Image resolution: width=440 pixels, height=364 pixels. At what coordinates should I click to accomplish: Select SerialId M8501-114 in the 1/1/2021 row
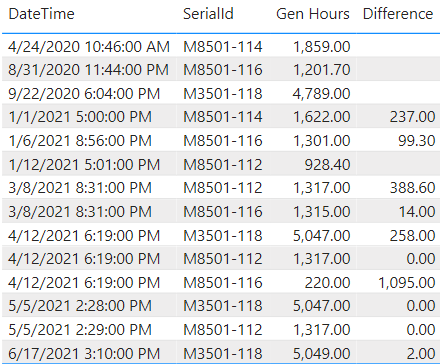[x=223, y=117]
